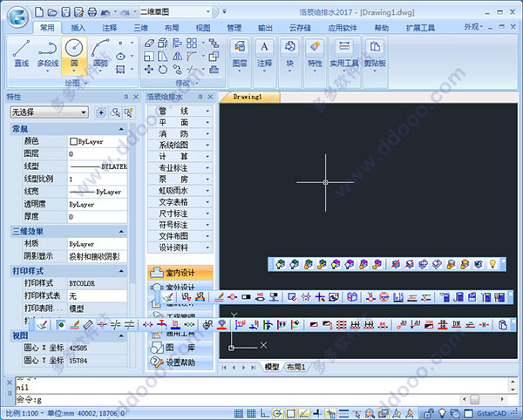Image resolution: width=523 pixels, height=420 pixels.
Task: Expand the 尺寸标注 menu group
Action: [x=180, y=213]
